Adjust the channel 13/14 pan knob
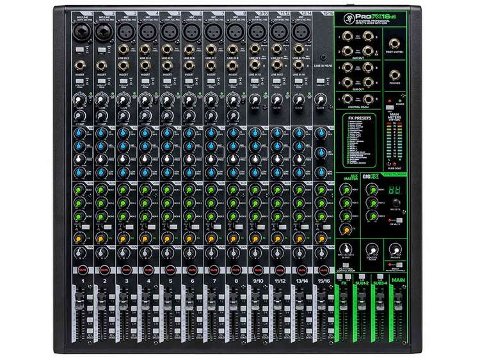 [299, 253]
